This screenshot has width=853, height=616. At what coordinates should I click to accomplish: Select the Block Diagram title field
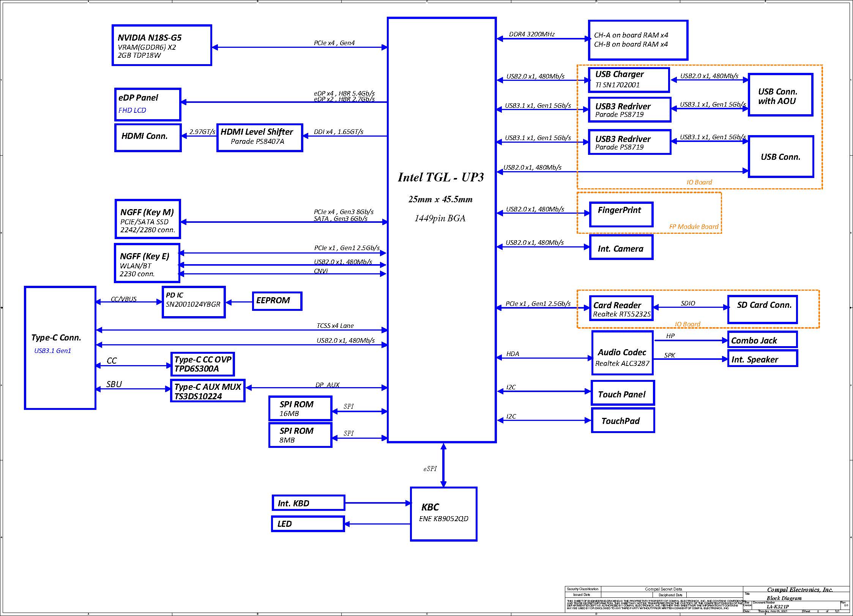784,598
